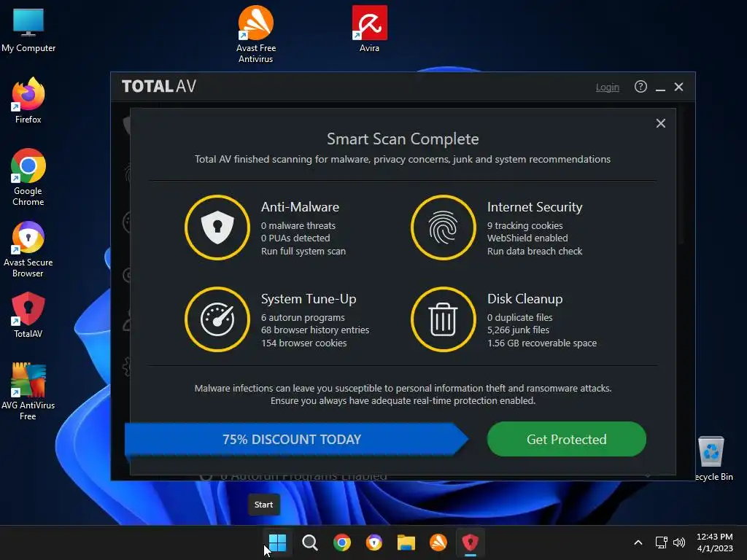Open the Login link in TotalAV
The height and width of the screenshot is (560, 747).
click(608, 87)
